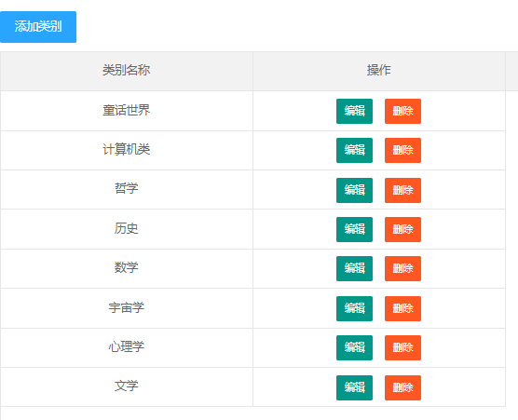Viewport: 518px width, 420px height.
Task: Delete the 计算机类 category
Action: click(402, 150)
